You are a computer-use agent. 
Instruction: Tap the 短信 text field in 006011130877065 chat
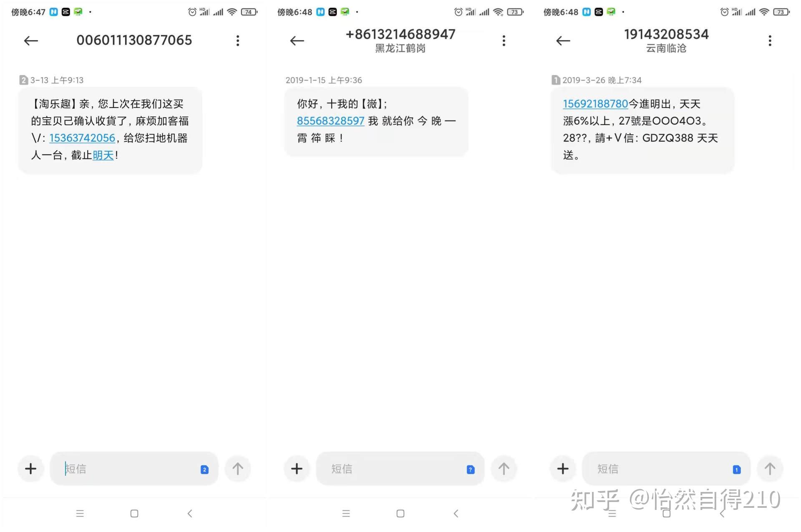point(134,469)
